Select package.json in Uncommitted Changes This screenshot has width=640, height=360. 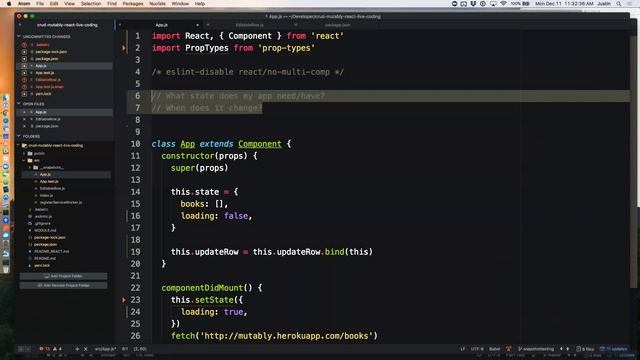click(47, 59)
